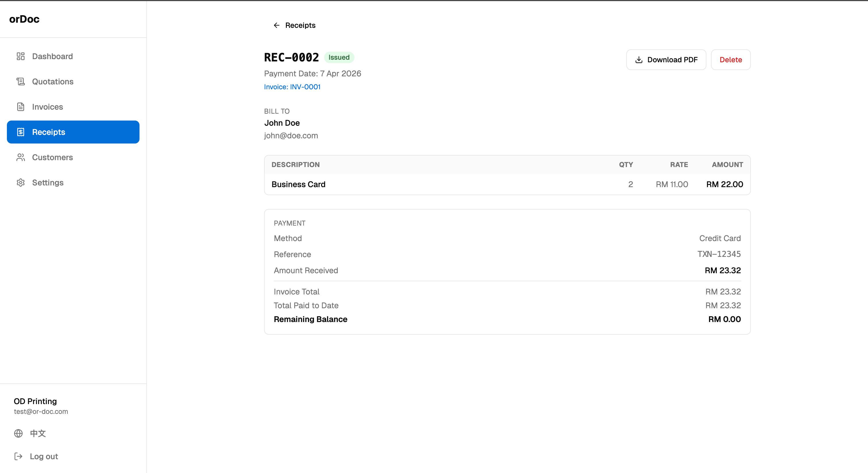
Task: Click the Credit Card method value
Action: 720,238
